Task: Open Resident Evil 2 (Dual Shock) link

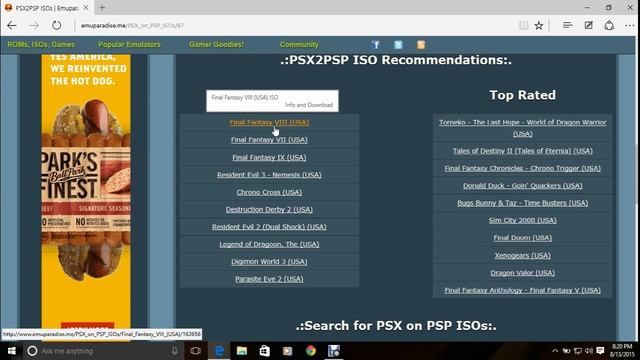Action: 269,227
